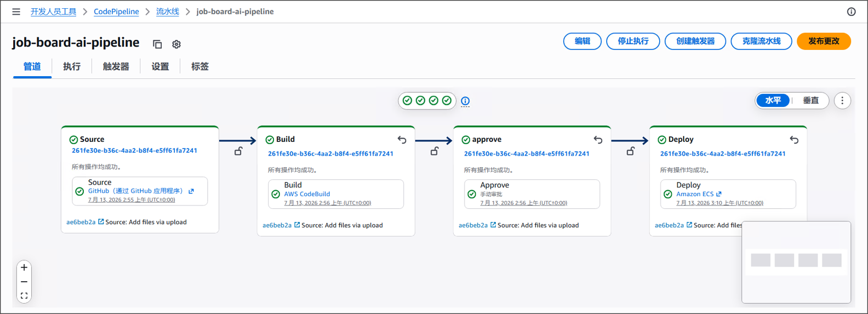Open external link icon after Build stage commit
The width and height of the screenshot is (868, 314).
297,225
